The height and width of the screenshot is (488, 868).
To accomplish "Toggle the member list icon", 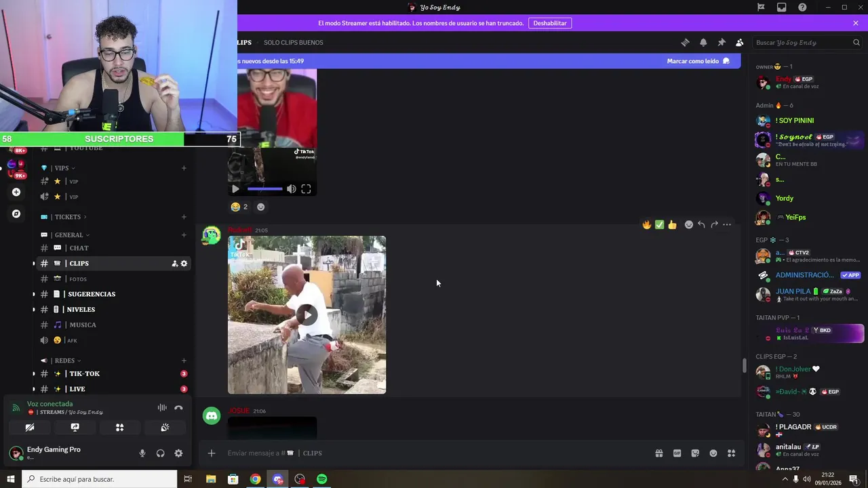I will pyautogui.click(x=740, y=42).
